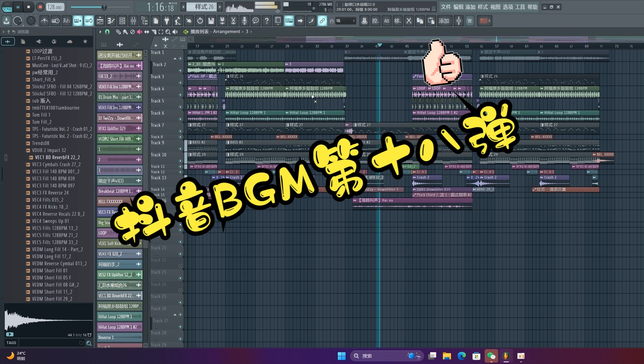Click the 128.000 tempo field
Viewport: 644px width, 364px height.
click(55, 7)
